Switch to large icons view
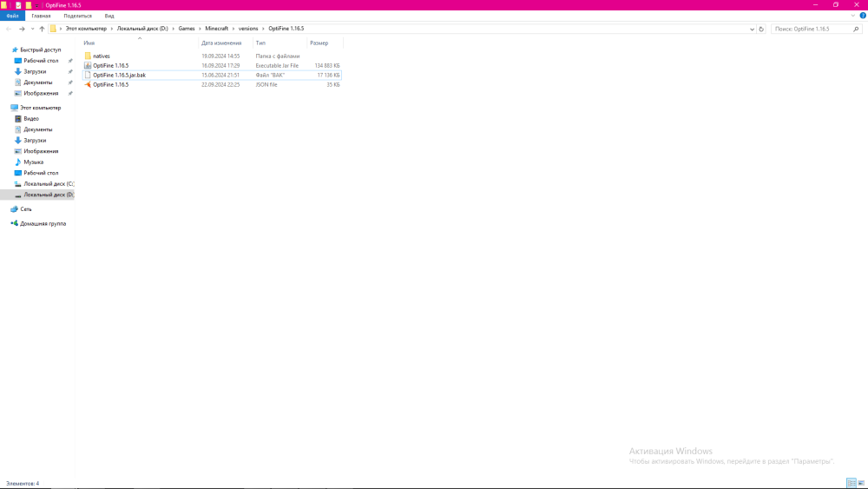 coord(861,483)
